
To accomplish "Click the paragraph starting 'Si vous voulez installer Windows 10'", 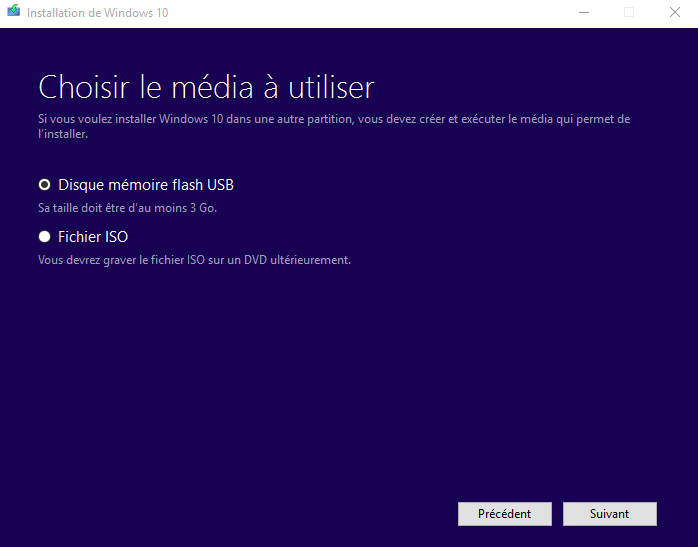I will click(x=334, y=126).
